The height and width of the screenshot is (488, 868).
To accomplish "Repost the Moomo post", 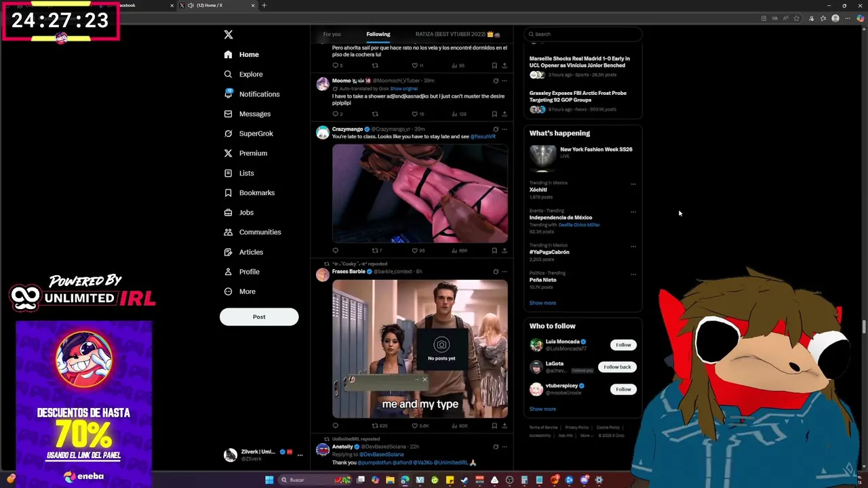I will 375,114.
